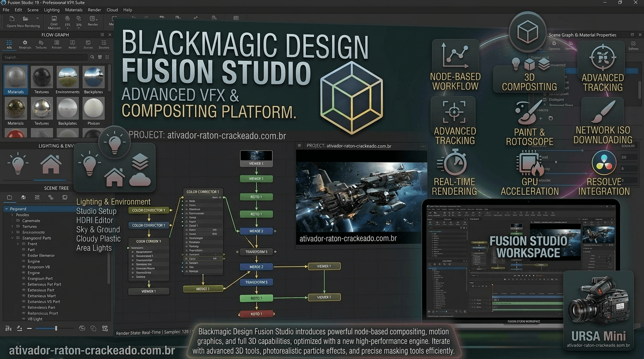Pin the FLOW GRAPH panel using its header icon
This screenshot has height=359, width=644.
click(102, 35)
